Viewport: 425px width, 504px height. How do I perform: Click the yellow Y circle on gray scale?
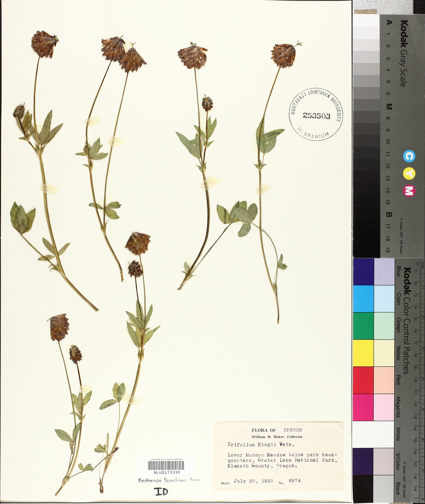[409, 174]
